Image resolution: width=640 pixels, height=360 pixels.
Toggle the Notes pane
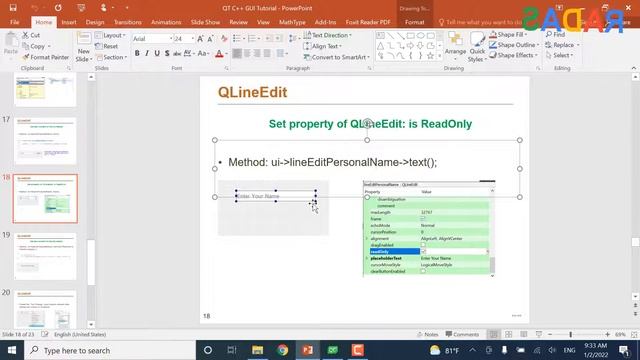click(x=428, y=334)
